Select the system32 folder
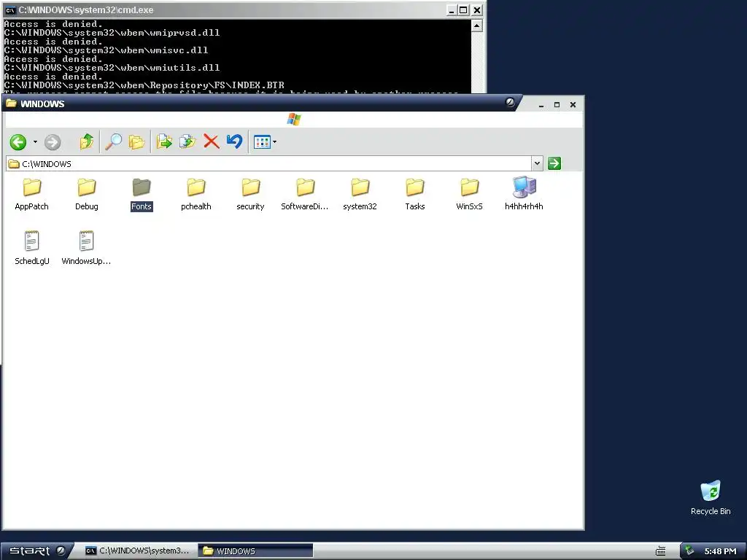747x560 pixels. point(360,194)
